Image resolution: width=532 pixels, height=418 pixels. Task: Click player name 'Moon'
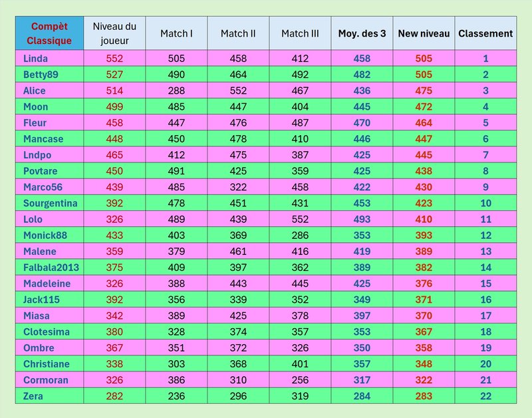36,106
